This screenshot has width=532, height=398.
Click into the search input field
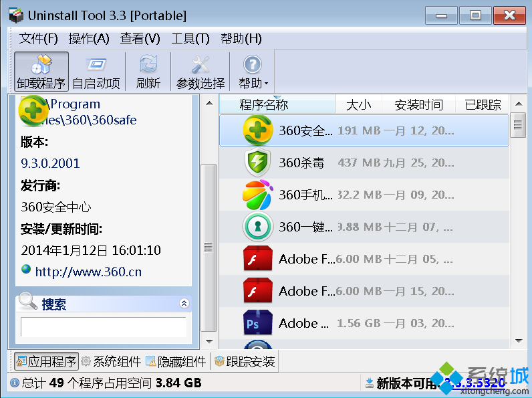104,326
